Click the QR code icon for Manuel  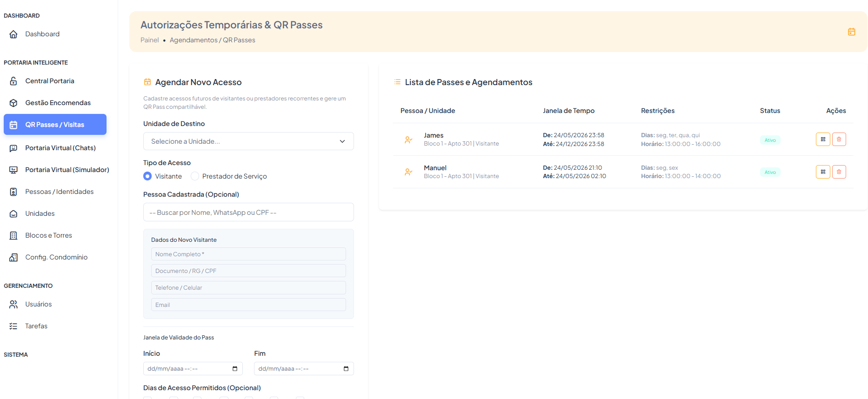pyautogui.click(x=823, y=172)
